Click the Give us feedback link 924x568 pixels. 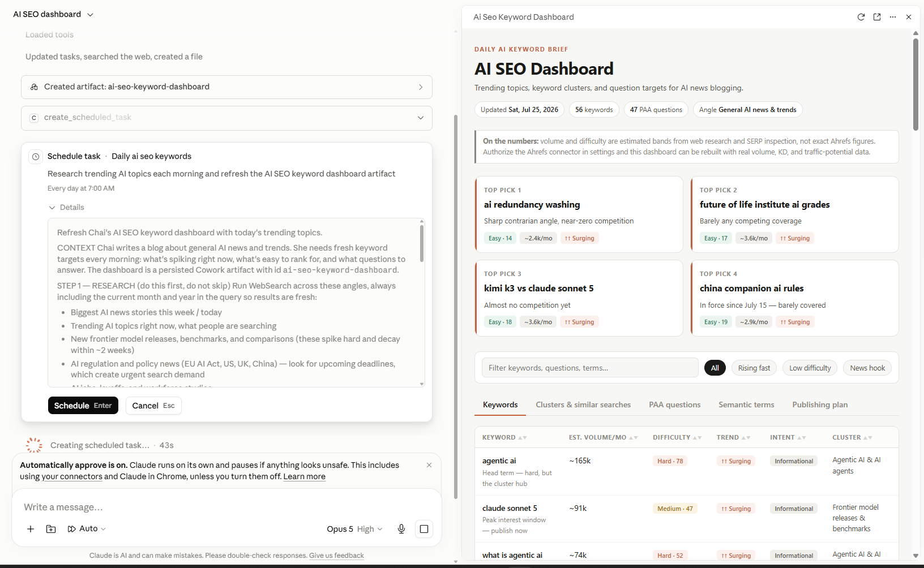(x=336, y=556)
